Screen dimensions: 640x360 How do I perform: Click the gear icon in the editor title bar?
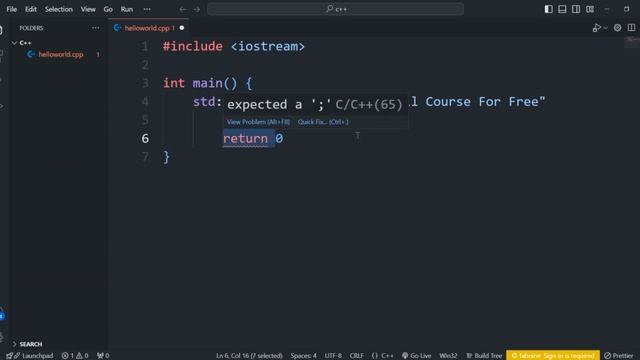click(x=618, y=28)
